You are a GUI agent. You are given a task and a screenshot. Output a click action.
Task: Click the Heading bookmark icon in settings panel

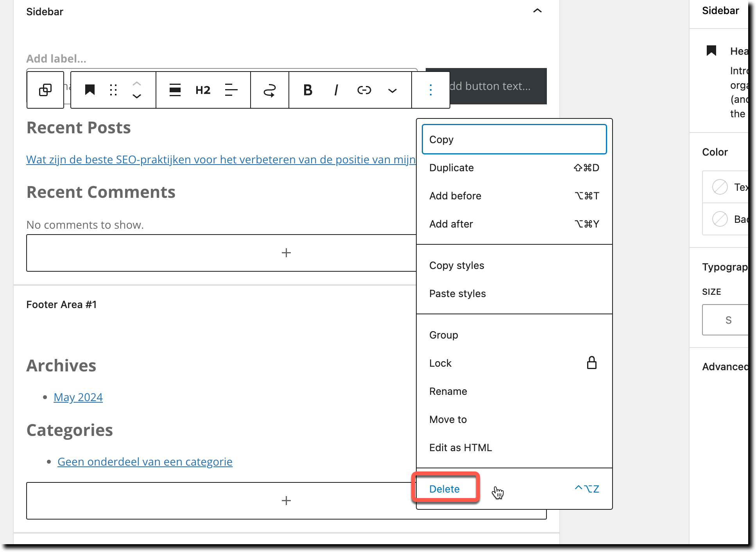[711, 50]
